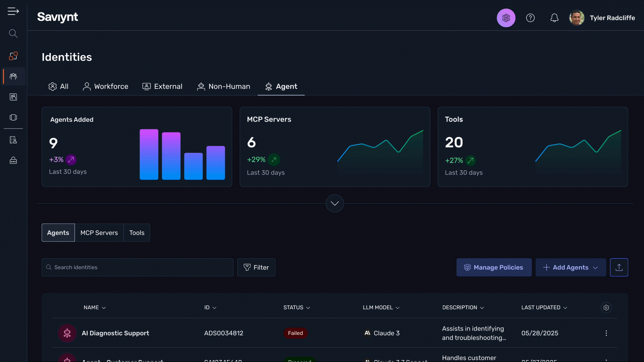Image resolution: width=644 pixels, height=362 pixels.
Task: Open the purple AI assistant icon
Action: click(506, 18)
